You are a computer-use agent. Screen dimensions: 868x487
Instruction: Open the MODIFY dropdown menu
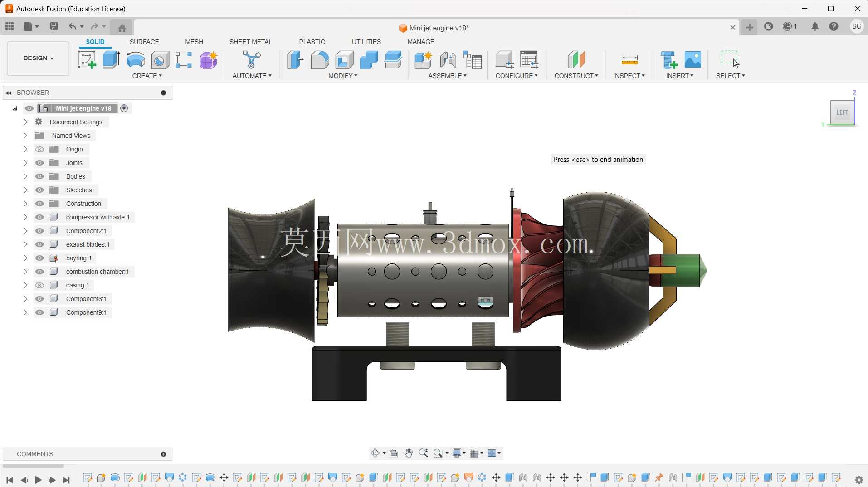(x=343, y=76)
